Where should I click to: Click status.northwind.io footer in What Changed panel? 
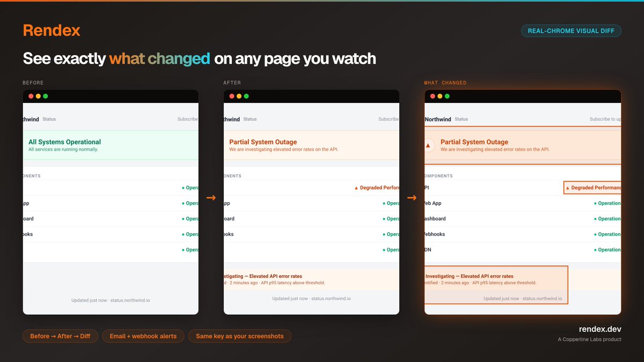point(543,299)
